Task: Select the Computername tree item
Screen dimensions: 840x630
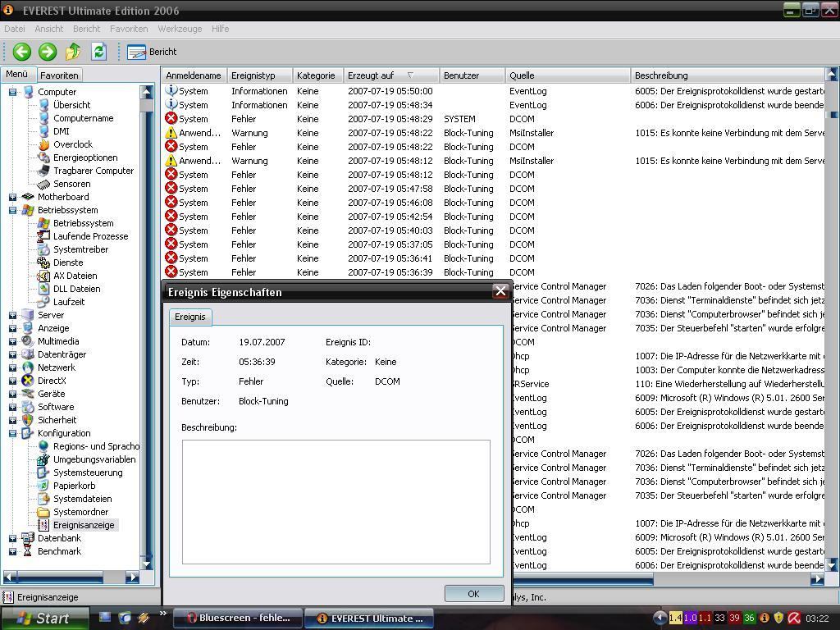Action: click(83, 118)
